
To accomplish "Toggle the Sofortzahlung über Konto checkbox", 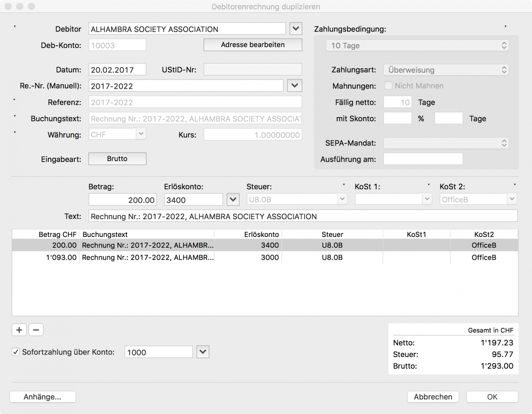I will pos(16,352).
